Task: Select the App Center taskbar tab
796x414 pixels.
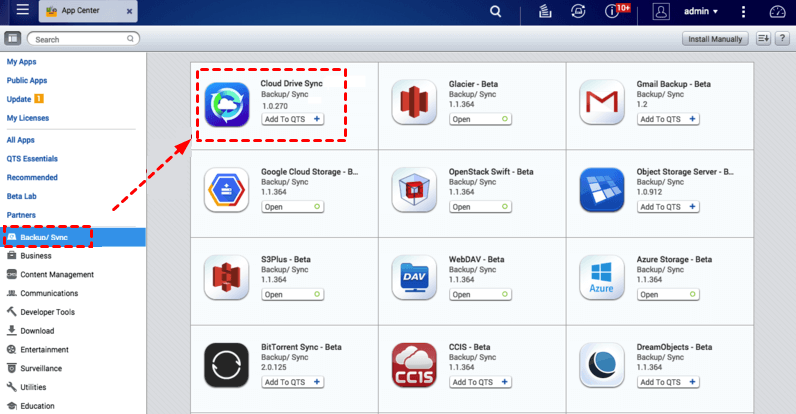Action: point(88,11)
